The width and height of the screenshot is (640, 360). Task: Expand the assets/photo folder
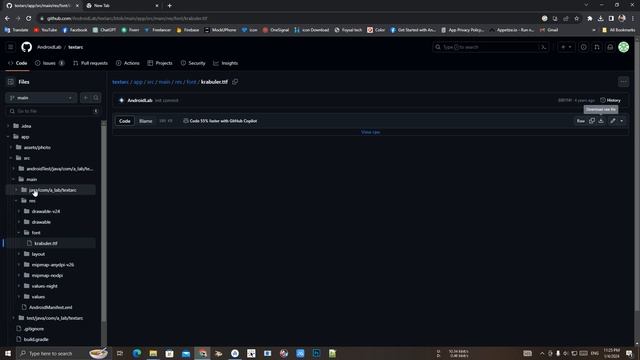[11, 147]
